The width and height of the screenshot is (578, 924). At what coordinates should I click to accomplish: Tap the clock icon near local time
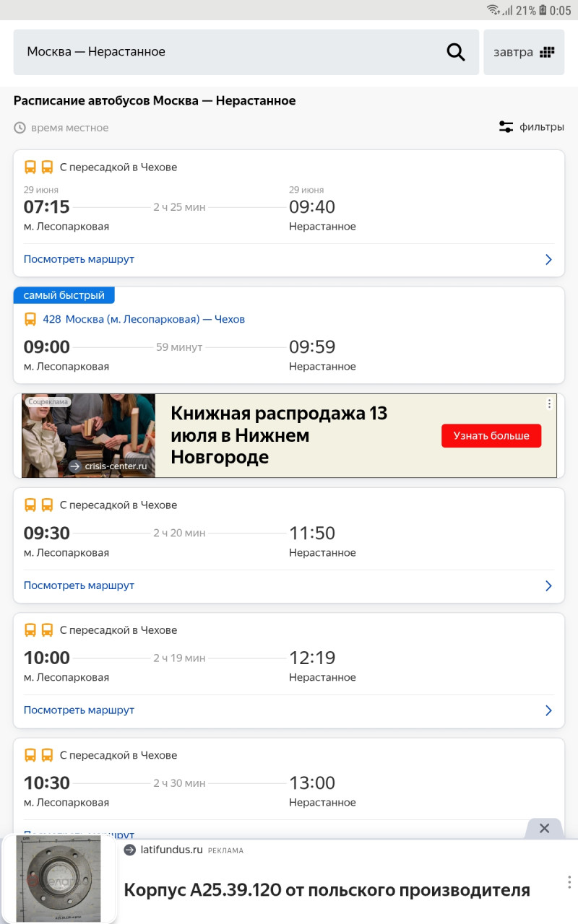point(20,128)
